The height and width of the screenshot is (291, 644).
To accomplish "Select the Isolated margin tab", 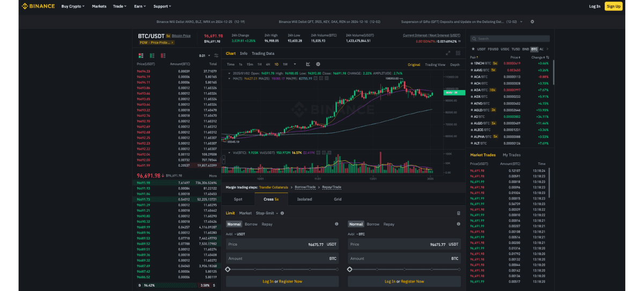I will pyautogui.click(x=304, y=199).
